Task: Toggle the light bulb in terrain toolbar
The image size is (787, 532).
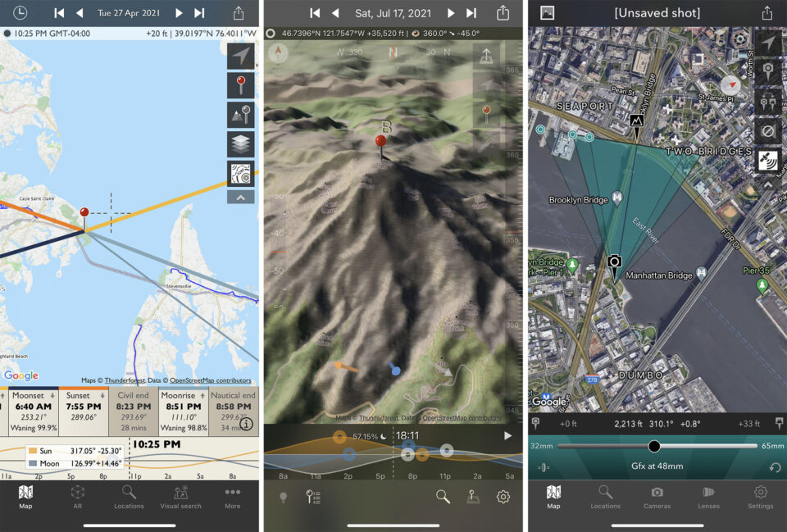Action: click(284, 497)
